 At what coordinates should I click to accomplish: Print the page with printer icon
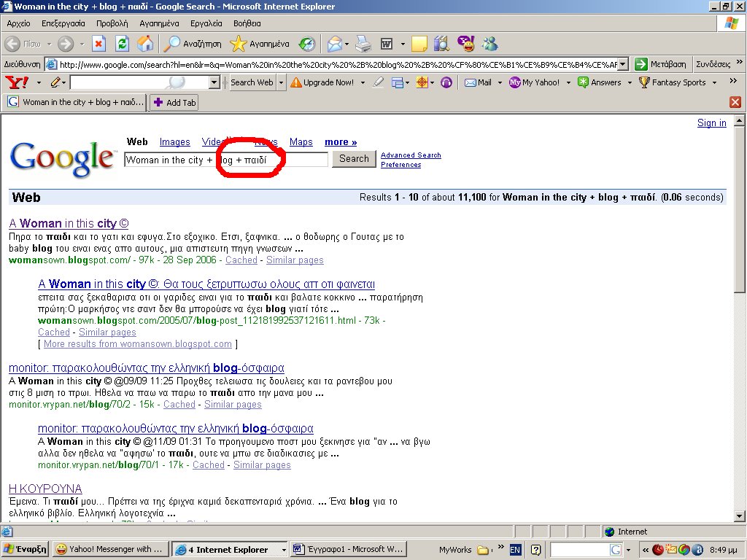(x=363, y=44)
